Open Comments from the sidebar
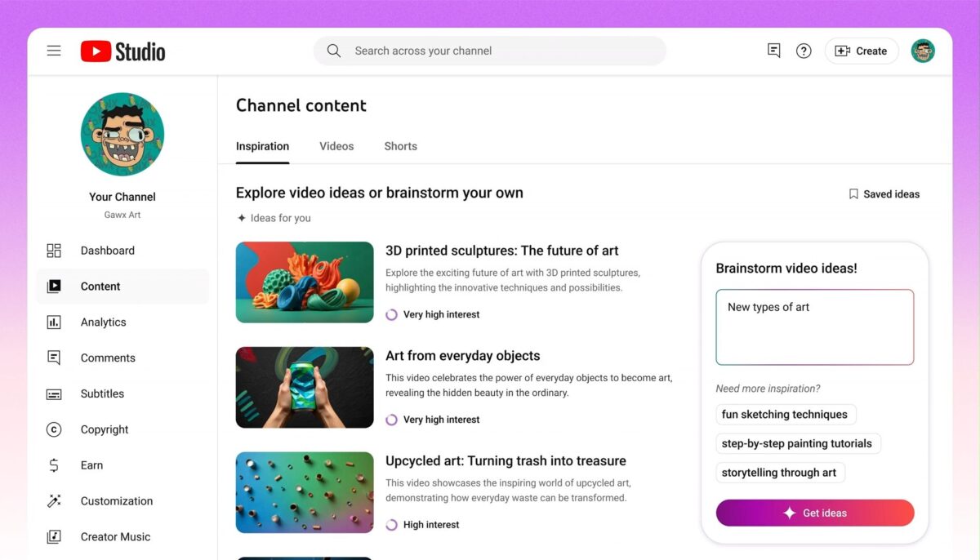 tap(122, 358)
